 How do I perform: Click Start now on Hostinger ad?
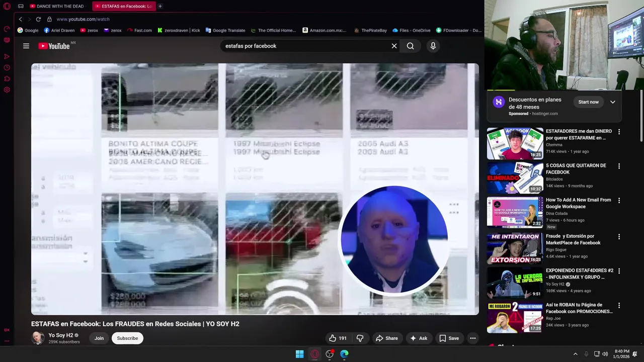[x=588, y=102]
